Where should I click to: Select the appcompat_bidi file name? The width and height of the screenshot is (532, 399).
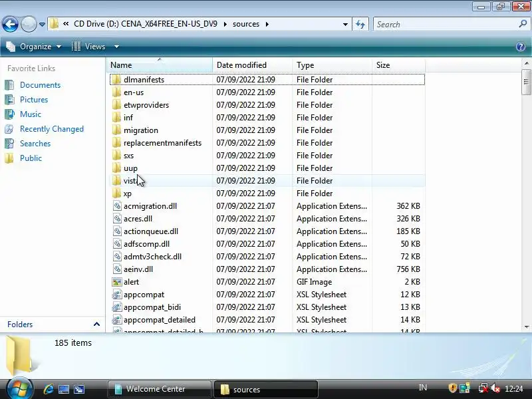coord(152,307)
